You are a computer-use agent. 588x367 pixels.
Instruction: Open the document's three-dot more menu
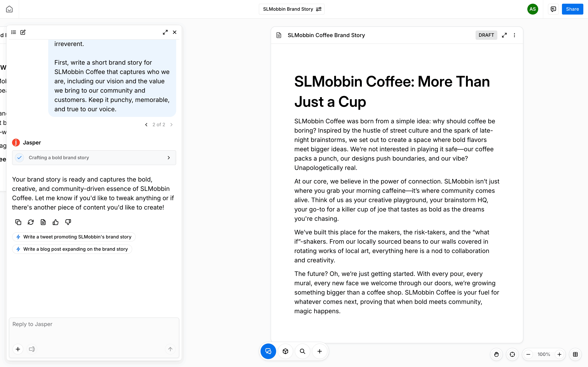pos(514,35)
